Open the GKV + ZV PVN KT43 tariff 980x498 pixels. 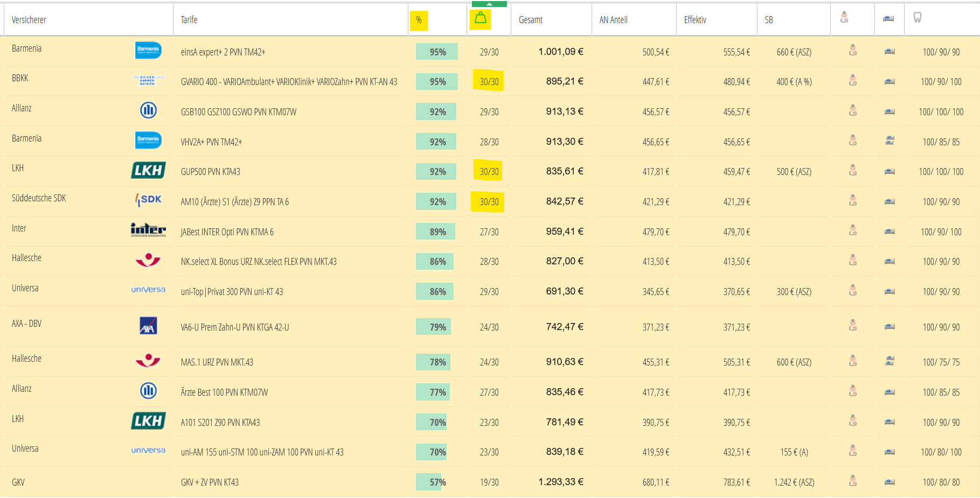point(210,482)
